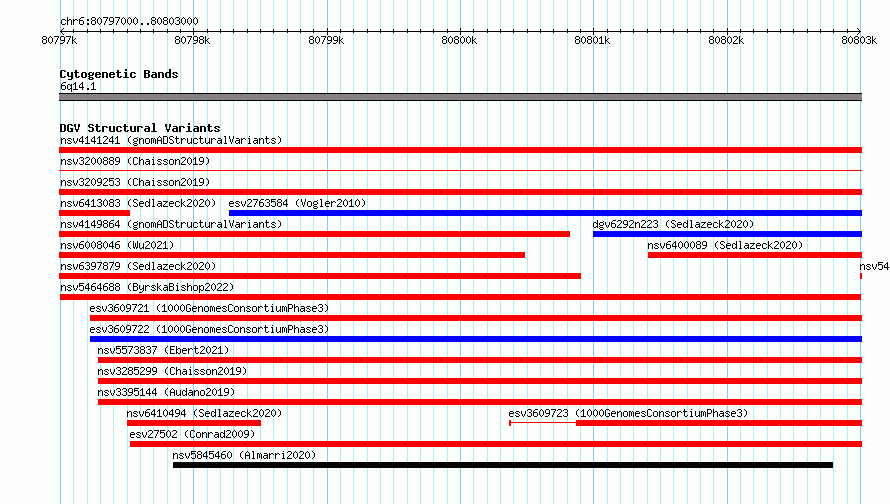Select the black nsv5845460 bar
Image resolution: width=890 pixels, height=504 pixels.
point(503,465)
